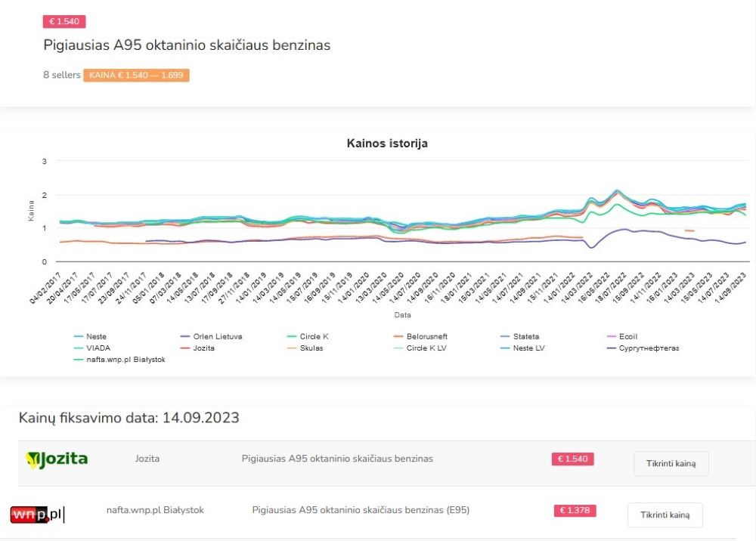The width and height of the screenshot is (756, 541).
Task: Click the € 1.378 price badge
Action: [x=575, y=510]
